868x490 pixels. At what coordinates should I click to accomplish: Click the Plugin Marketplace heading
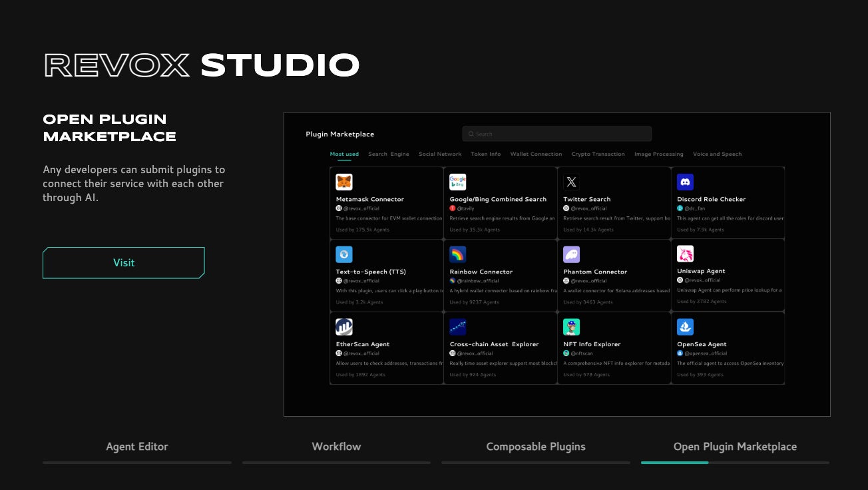click(x=340, y=134)
